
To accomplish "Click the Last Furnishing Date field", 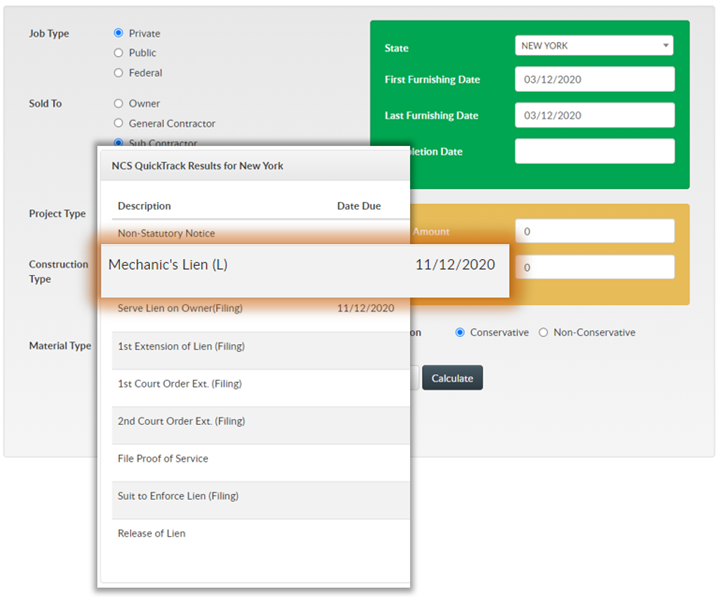I will pos(594,116).
